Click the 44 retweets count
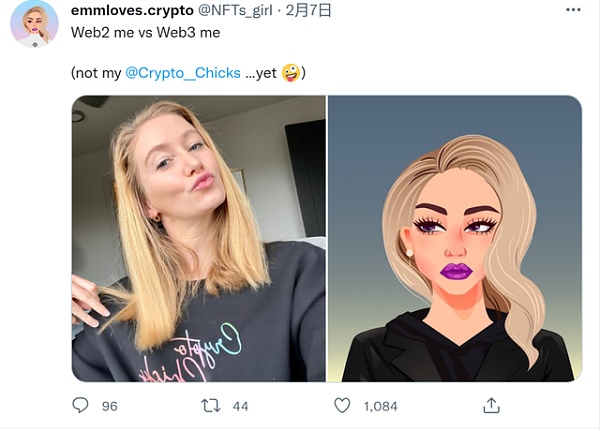The height and width of the screenshot is (431, 600). pos(240,406)
